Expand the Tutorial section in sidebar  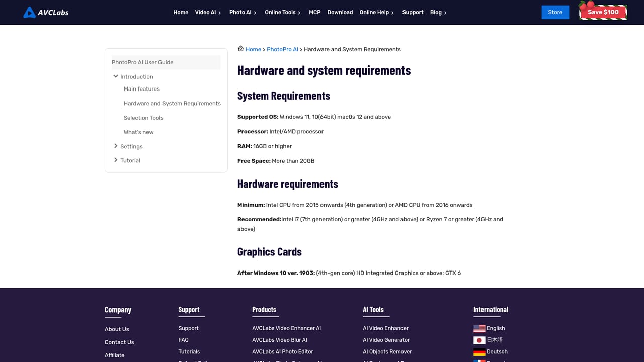[x=116, y=160]
